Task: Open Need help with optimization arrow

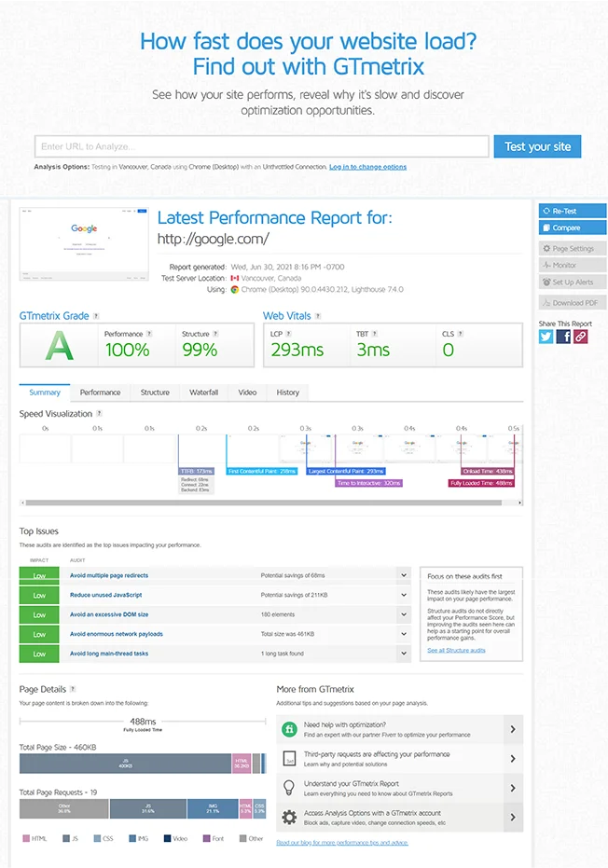Action: [x=513, y=730]
